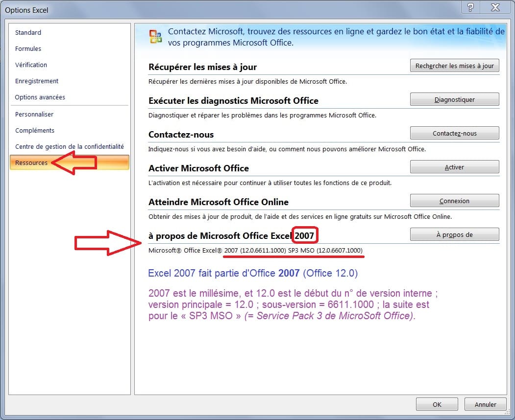Click the Options Excel title text
The image size is (515, 420).
[26, 10]
